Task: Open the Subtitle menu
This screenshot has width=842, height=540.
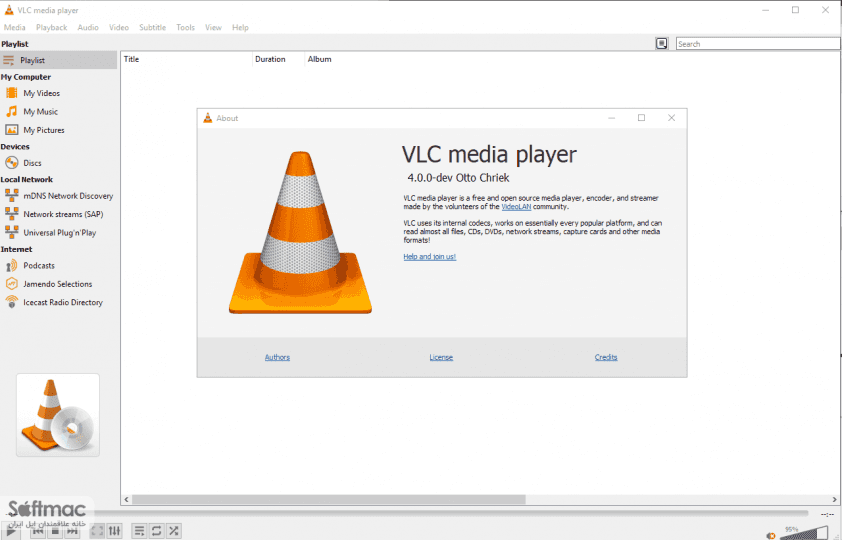Action: point(153,27)
